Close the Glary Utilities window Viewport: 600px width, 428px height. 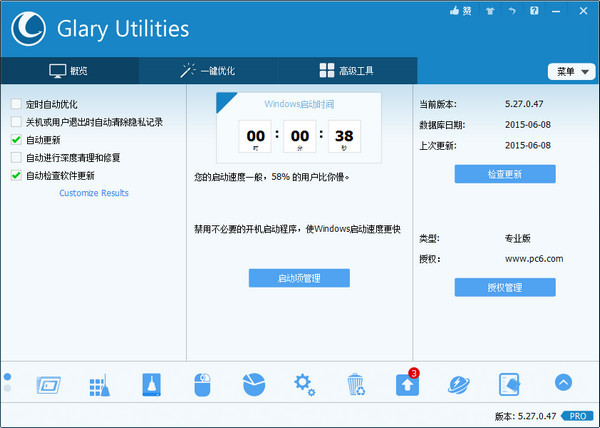pyautogui.click(x=584, y=11)
